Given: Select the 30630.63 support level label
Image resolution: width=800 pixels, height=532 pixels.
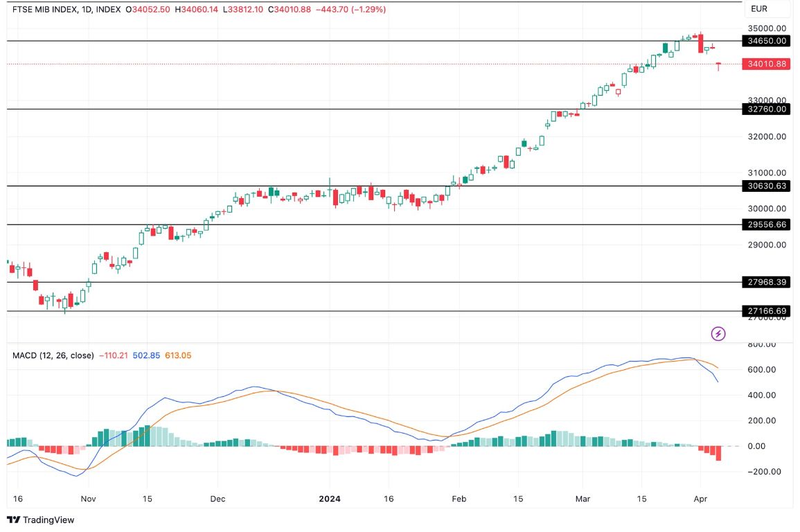Looking at the screenshot, I should 765,186.
